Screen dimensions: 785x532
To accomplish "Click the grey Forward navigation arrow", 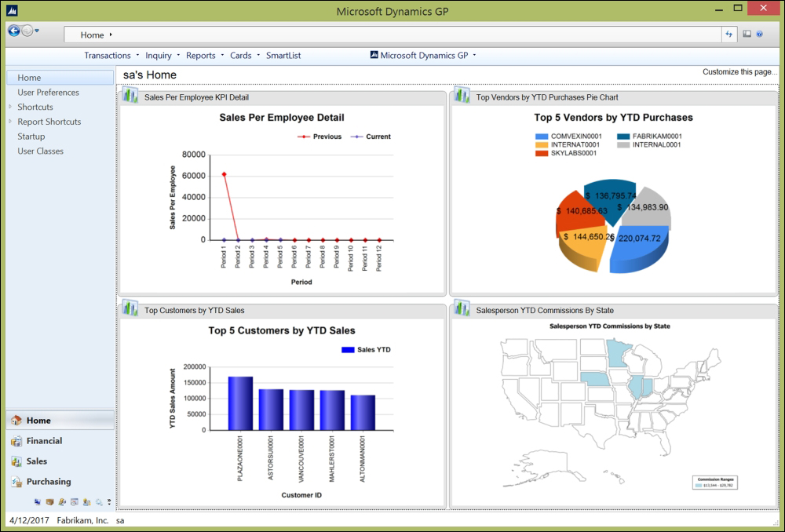I will (x=27, y=31).
